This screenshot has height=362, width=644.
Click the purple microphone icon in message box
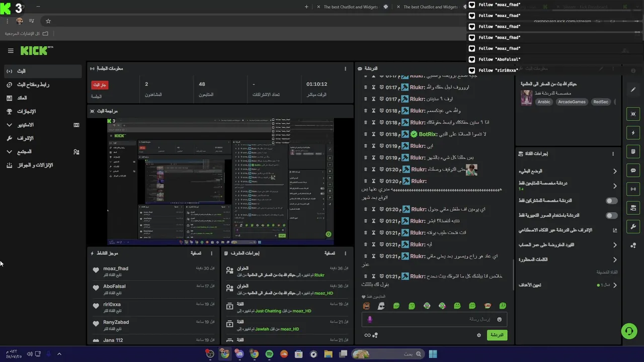[370, 319]
